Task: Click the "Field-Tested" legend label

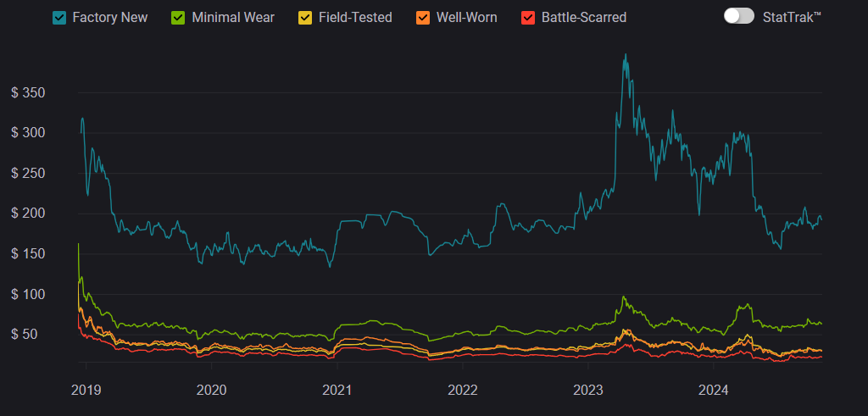Action: (355, 17)
